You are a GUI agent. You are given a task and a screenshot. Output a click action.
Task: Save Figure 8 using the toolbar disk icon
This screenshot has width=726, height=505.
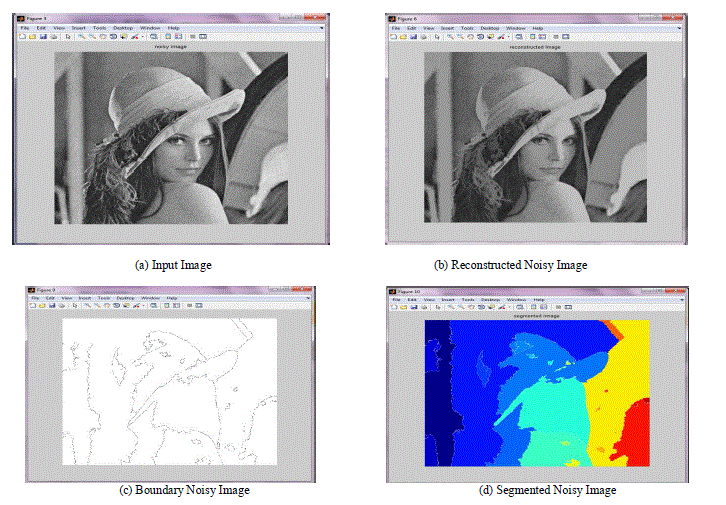[43, 36]
